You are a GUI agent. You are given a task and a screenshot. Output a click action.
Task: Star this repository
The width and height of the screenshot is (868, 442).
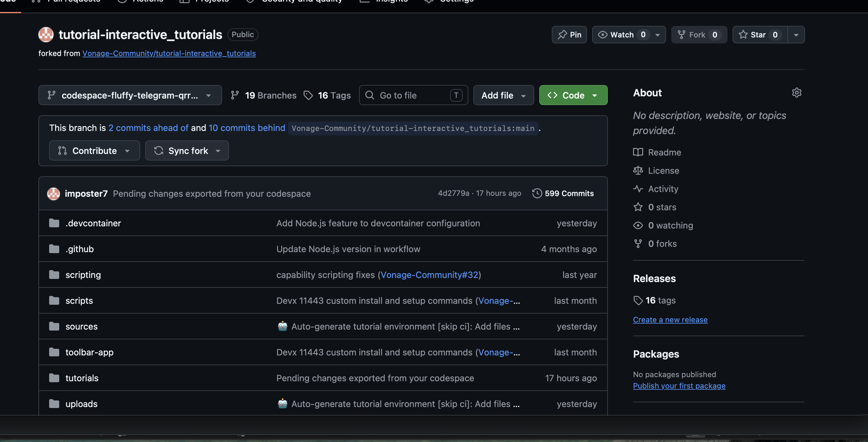pyautogui.click(x=760, y=35)
